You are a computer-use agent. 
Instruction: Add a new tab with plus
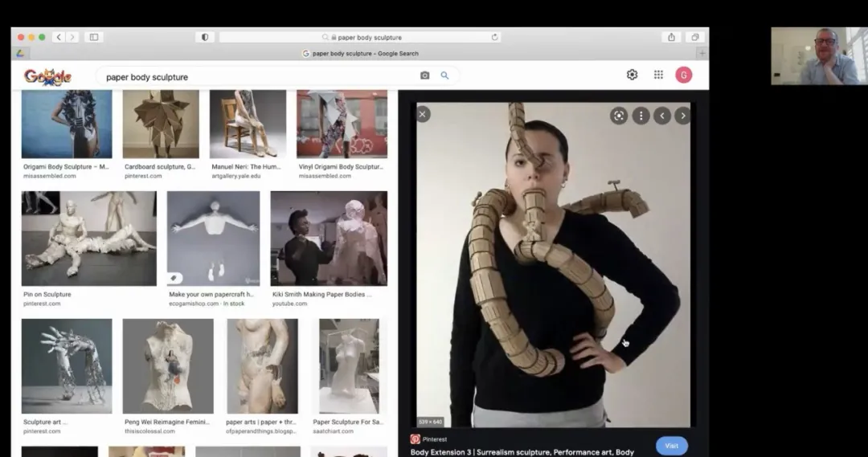coord(702,53)
